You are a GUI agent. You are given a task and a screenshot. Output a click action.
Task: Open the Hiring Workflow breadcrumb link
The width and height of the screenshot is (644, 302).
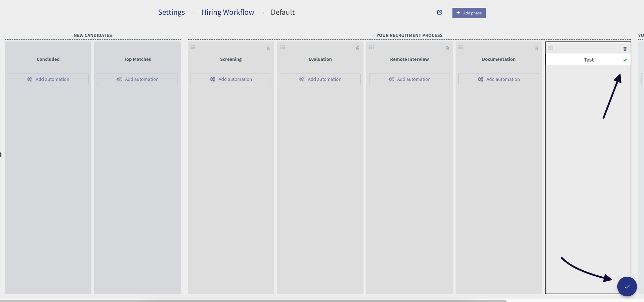[228, 12]
